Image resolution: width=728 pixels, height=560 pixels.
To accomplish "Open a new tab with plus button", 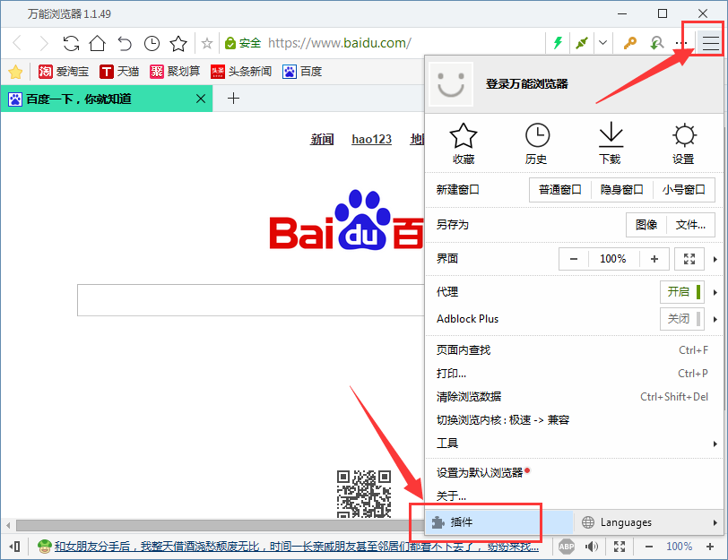I will pos(233,99).
